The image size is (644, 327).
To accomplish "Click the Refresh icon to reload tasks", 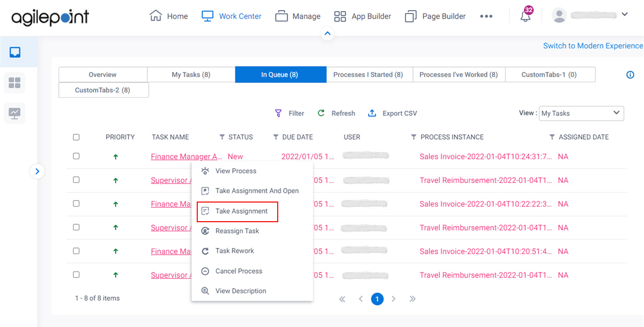I will [320, 113].
